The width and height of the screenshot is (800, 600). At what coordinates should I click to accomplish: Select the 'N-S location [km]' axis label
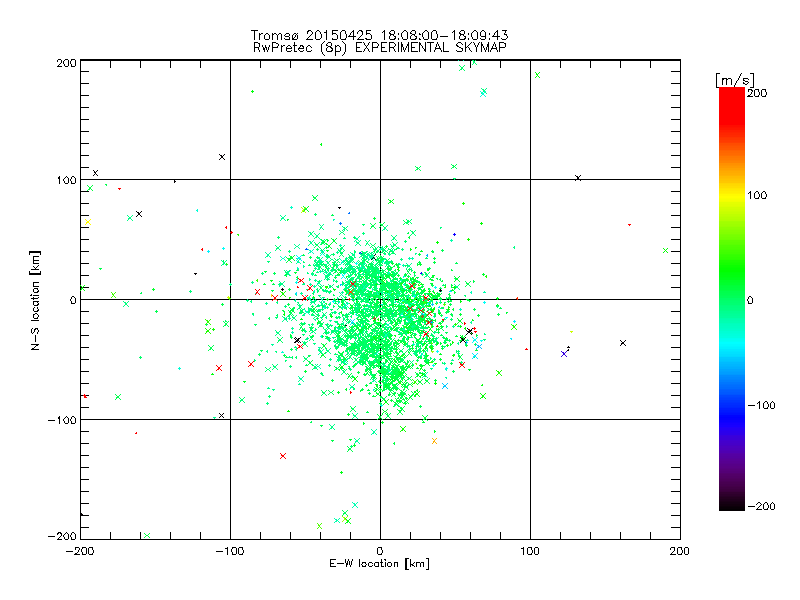click(x=35, y=300)
